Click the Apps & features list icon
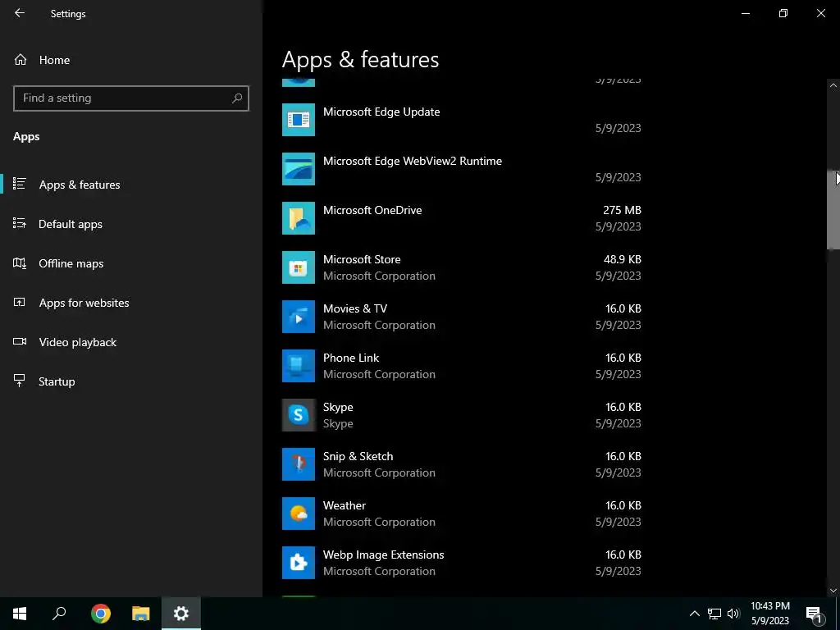The width and height of the screenshot is (840, 630). pyautogui.click(x=20, y=185)
